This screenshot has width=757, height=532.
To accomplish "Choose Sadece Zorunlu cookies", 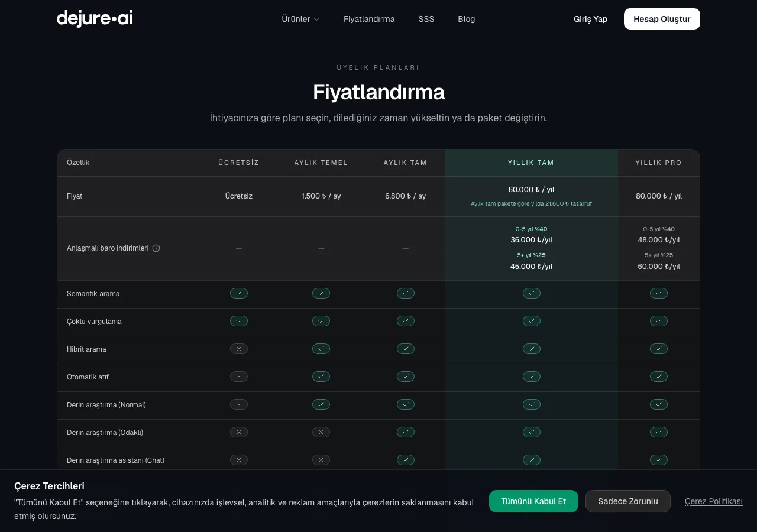I will [628, 501].
